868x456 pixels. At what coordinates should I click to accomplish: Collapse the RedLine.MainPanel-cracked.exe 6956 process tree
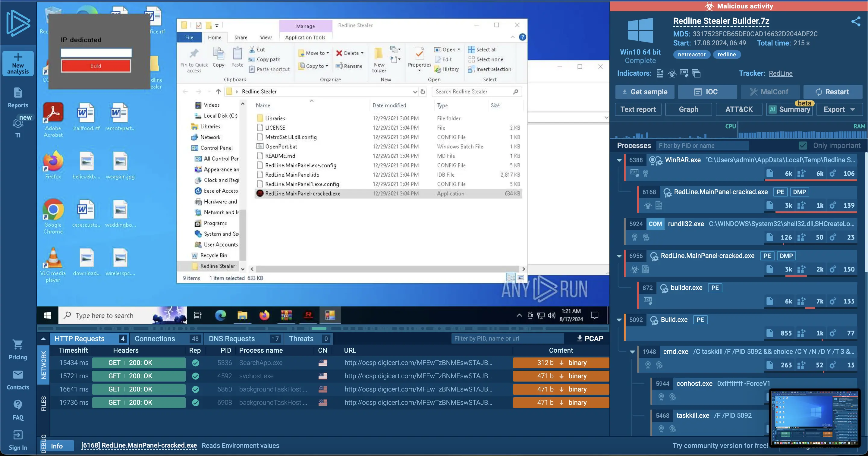(619, 256)
